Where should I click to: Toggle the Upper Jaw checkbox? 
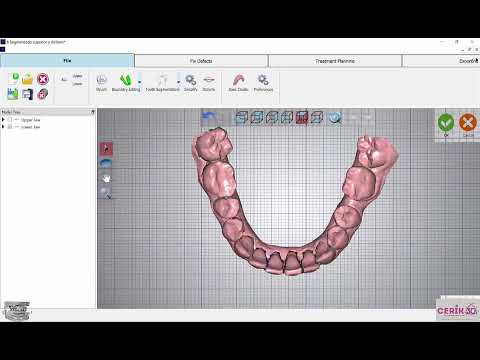(x=10, y=119)
